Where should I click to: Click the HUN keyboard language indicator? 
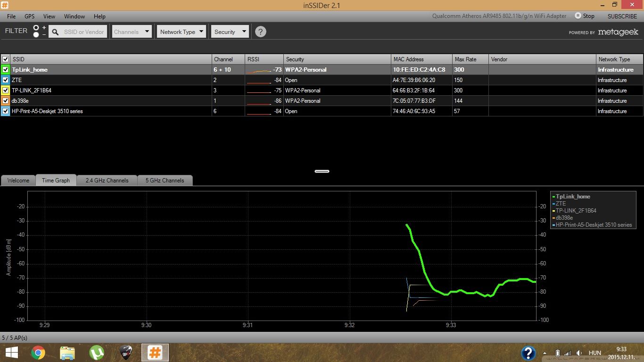[595, 353]
